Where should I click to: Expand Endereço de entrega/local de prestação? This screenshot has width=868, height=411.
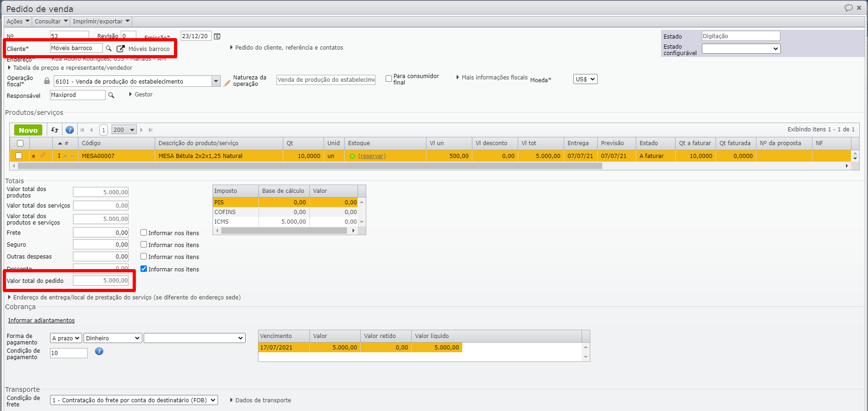pyautogui.click(x=124, y=297)
